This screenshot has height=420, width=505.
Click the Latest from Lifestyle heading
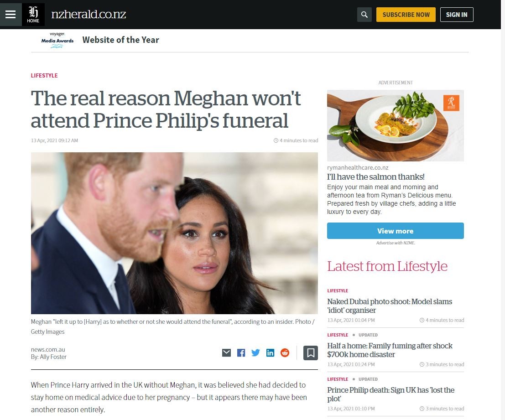tap(387, 266)
